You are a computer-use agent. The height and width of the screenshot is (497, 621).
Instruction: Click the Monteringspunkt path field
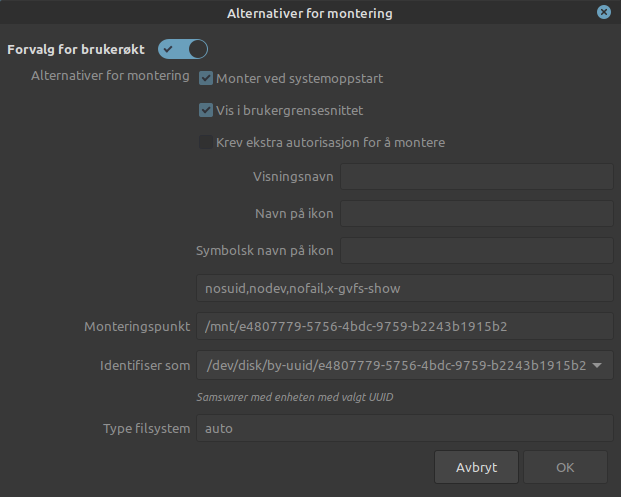tap(405, 326)
